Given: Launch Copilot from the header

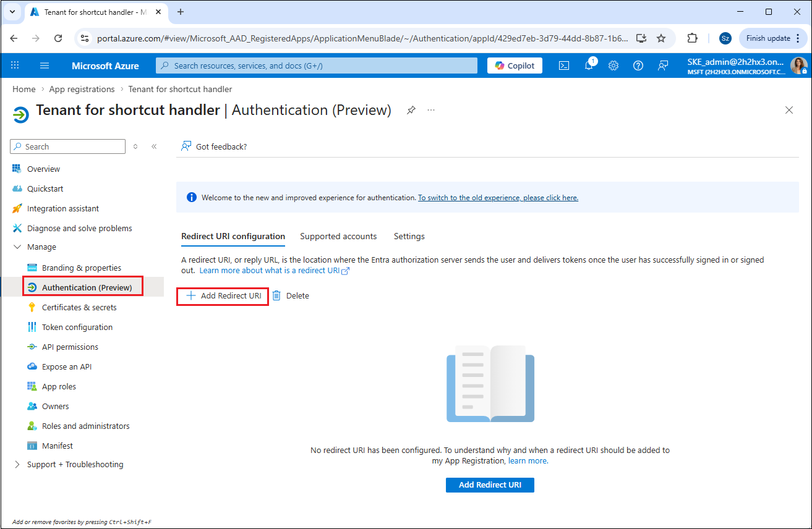Looking at the screenshot, I should (515, 66).
